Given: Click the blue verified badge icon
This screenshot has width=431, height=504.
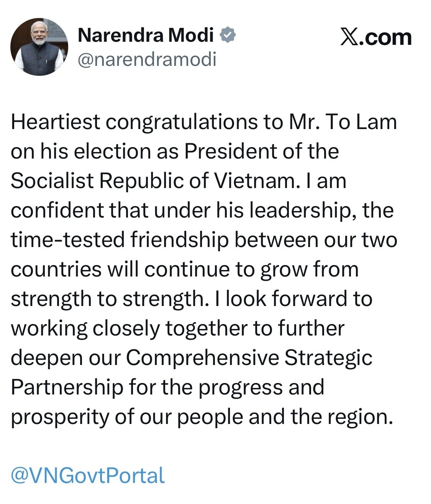Looking at the screenshot, I should pyautogui.click(x=228, y=35).
